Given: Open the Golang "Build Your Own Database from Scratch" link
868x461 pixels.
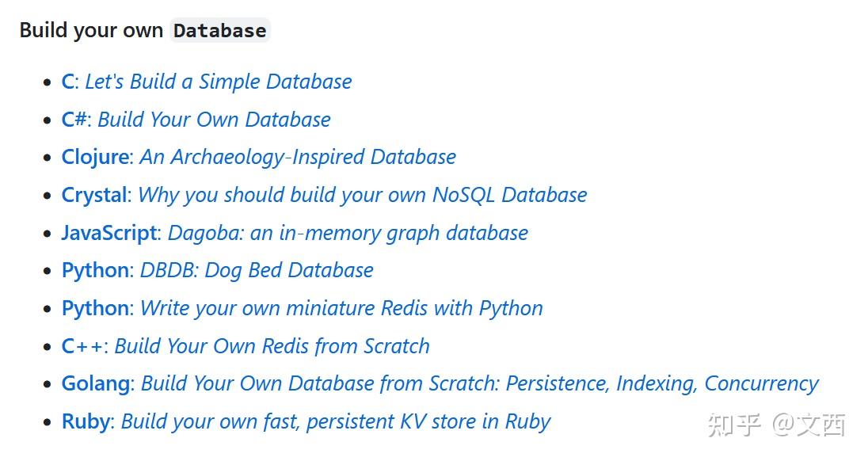Looking at the screenshot, I should point(480,384).
